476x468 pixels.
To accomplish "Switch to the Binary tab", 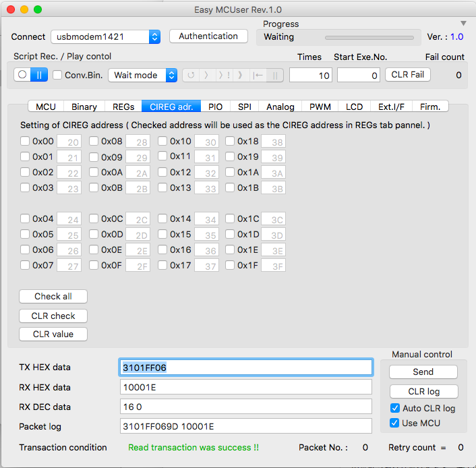I will (84, 107).
